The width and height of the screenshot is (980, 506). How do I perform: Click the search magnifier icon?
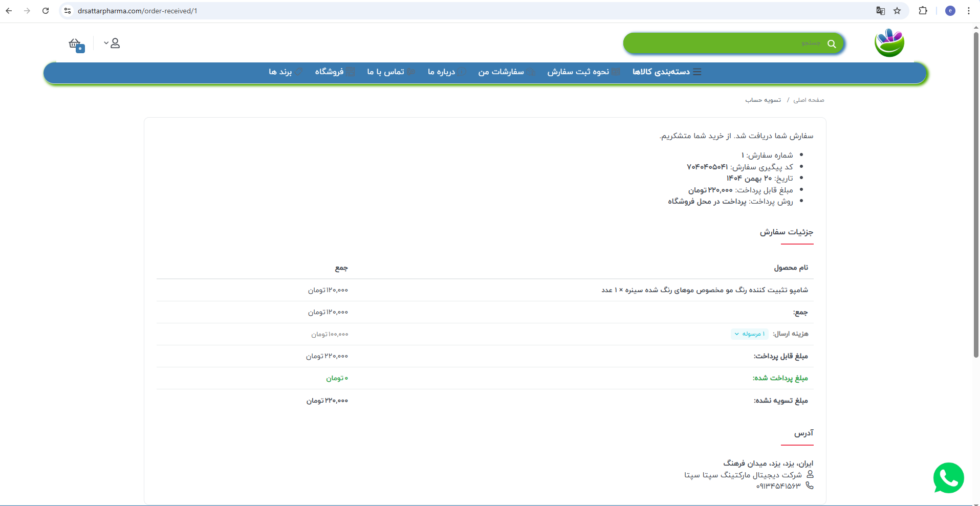pyautogui.click(x=832, y=44)
